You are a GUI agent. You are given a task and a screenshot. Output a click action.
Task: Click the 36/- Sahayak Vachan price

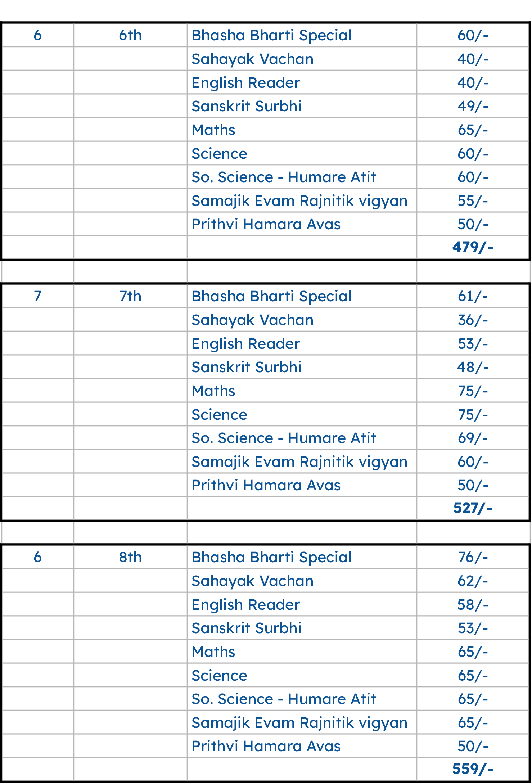click(x=473, y=320)
